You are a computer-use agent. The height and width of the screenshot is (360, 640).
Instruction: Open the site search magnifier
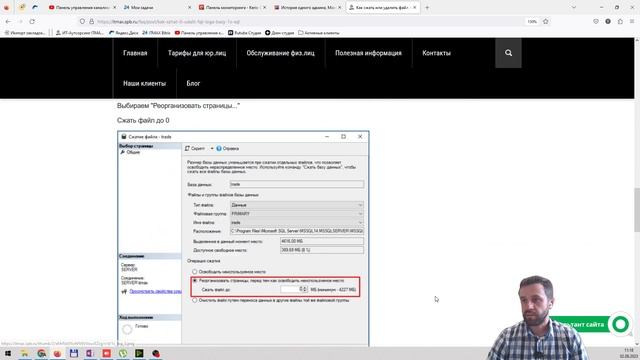[508, 53]
